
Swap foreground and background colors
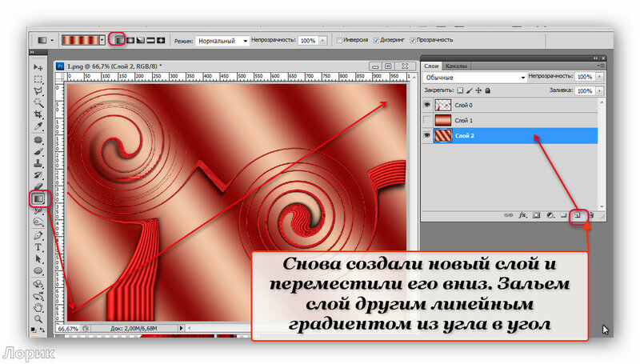pyautogui.click(x=42, y=330)
